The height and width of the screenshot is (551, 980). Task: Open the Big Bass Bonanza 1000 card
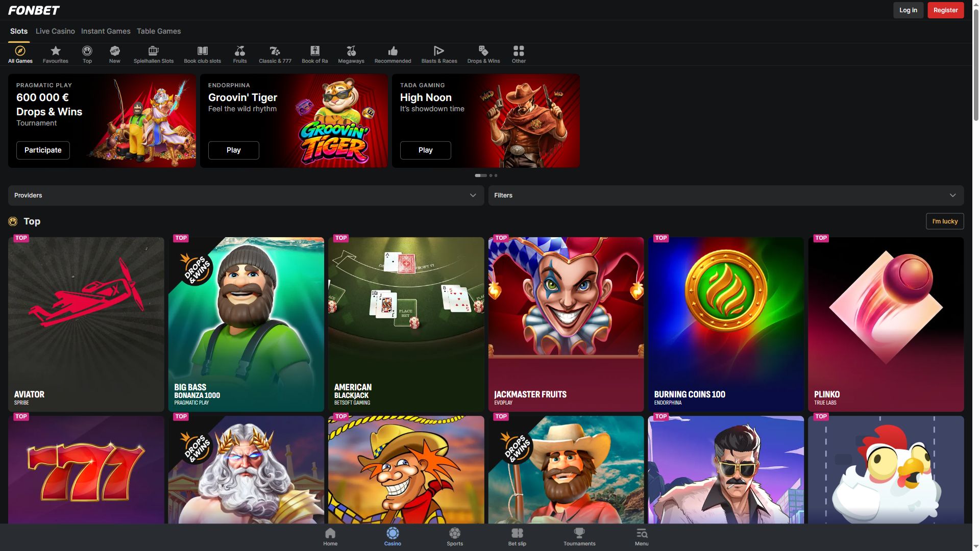246,324
